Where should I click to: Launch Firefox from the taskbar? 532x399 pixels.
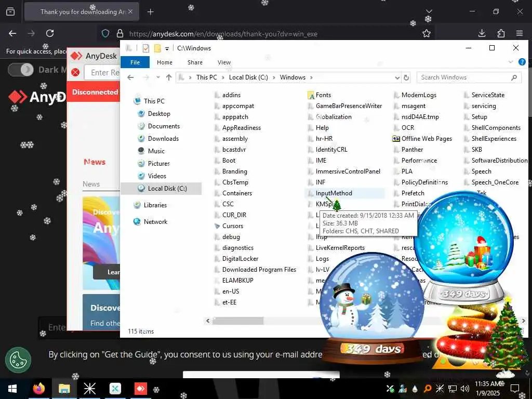coord(38,389)
